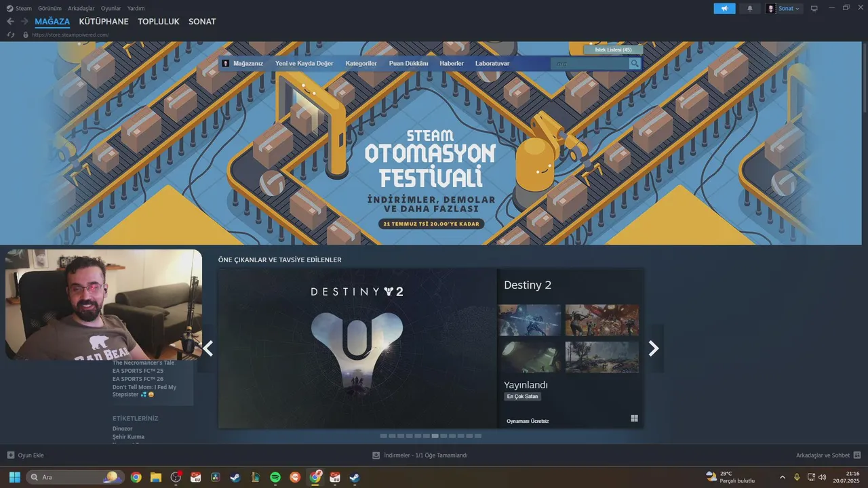Open the Arkadaşlar menu
The width and height of the screenshot is (868, 488).
[81, 8]
